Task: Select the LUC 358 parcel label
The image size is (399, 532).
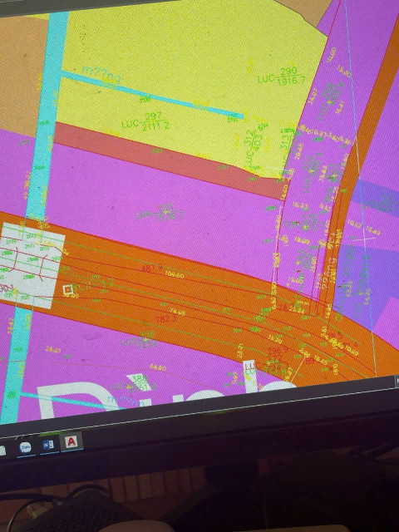Action: point(140,340)
